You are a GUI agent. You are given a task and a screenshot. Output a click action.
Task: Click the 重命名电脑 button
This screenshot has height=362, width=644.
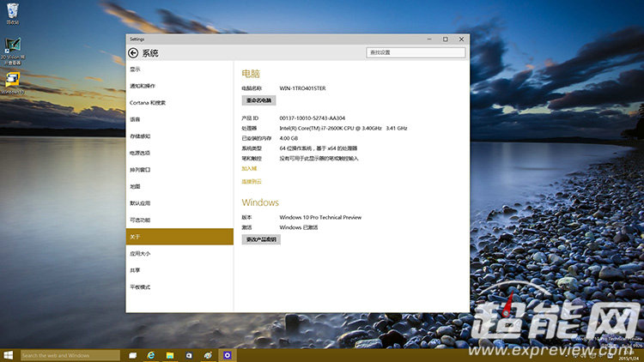[x=258, y=100]
